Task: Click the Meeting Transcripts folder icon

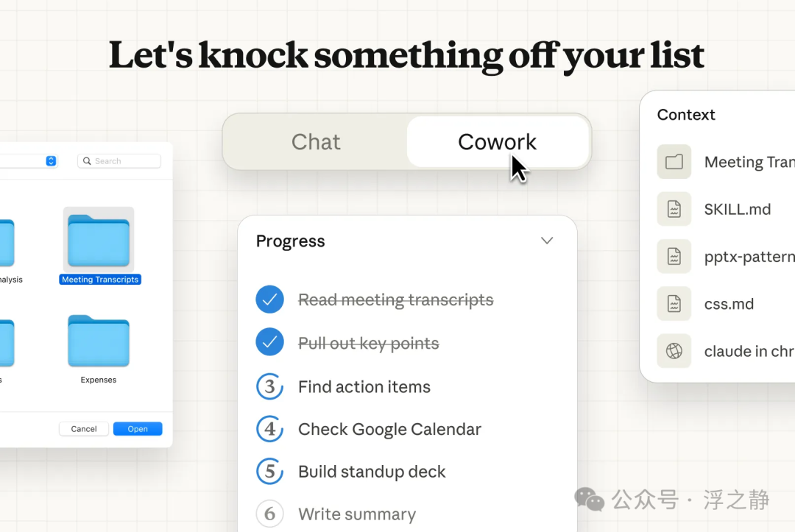Action: pos(99,241)
